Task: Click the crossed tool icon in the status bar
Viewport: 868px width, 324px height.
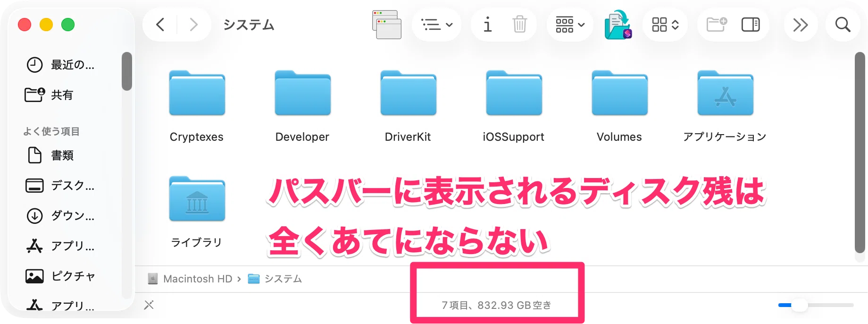Action: point(149,305)
